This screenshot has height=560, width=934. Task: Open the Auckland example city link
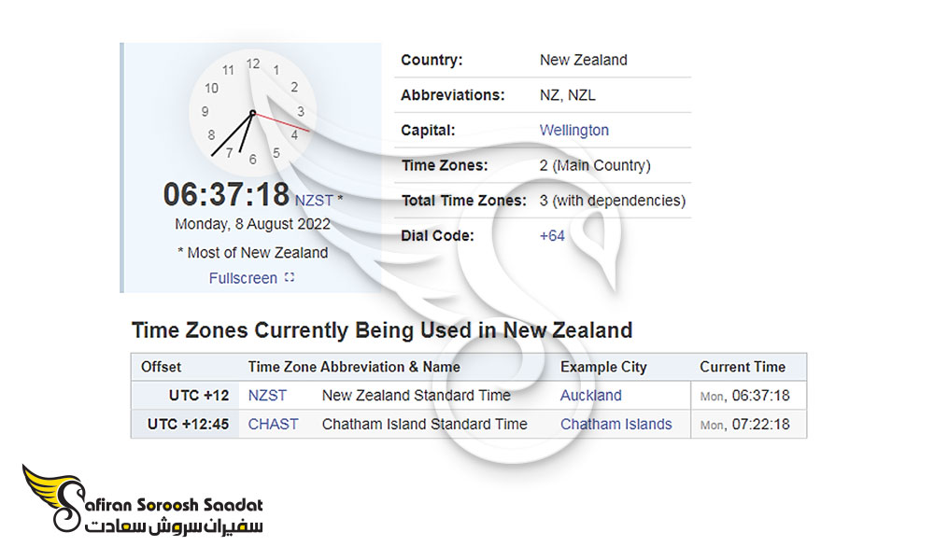click(x=590, y=395)
